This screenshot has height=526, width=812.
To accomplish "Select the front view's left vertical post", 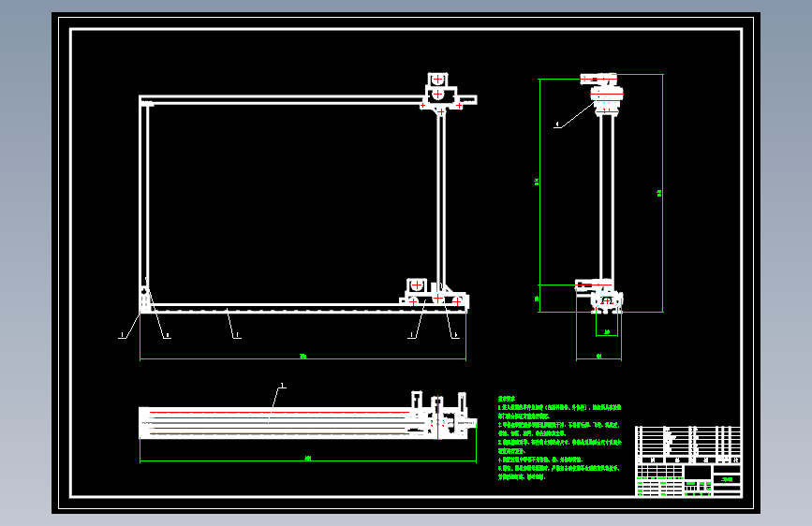I will pos(144,204).
